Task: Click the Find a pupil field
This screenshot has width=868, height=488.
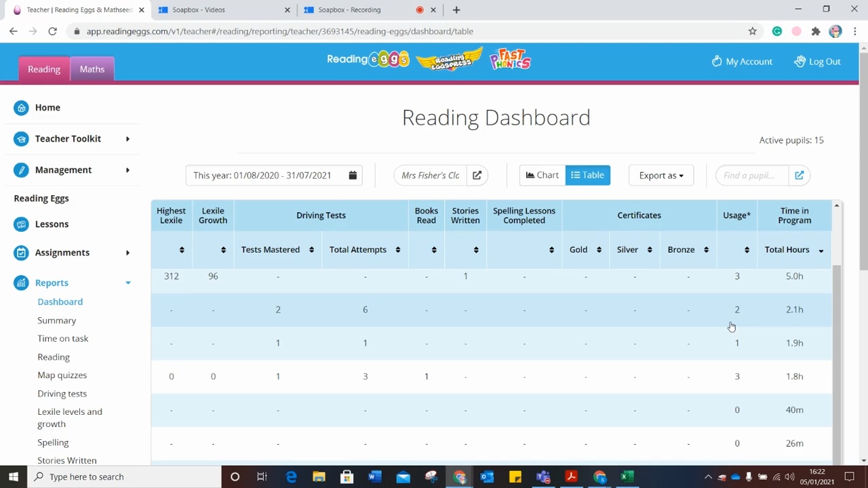Action: point(752,176)
